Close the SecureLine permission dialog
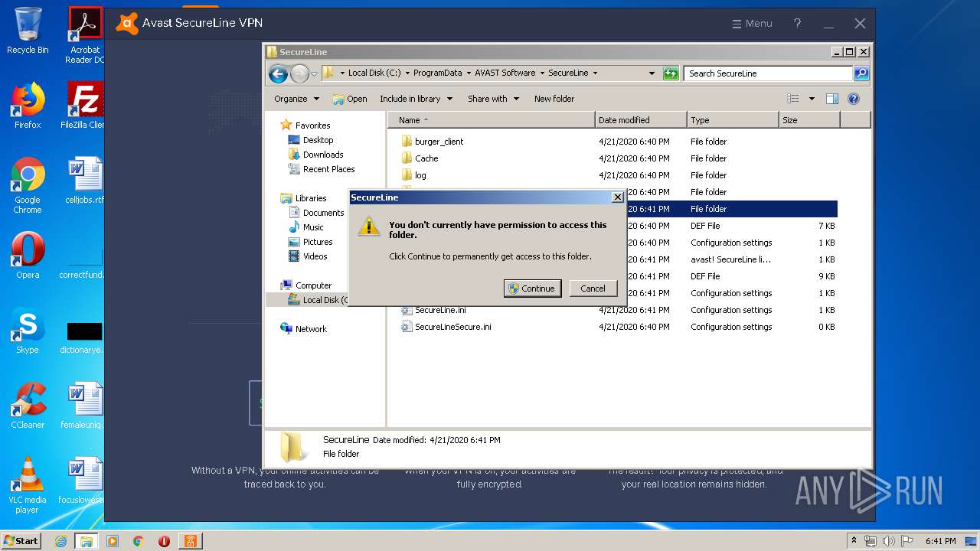 (x=618, y=197)
